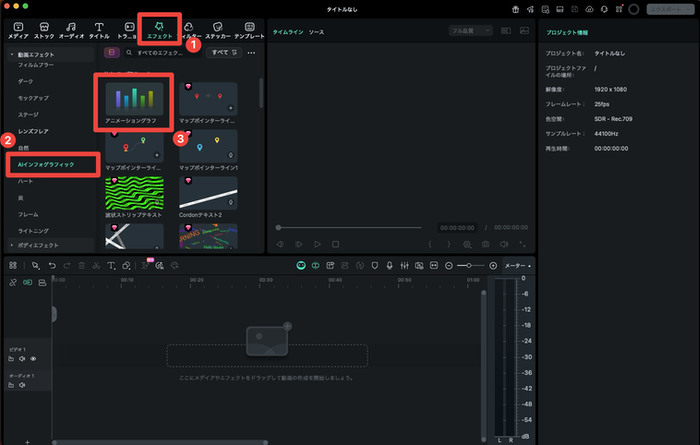The image size is (700, 445).
Task: Expand the ボディエフェクト category
Action: (x=38, y=245)
